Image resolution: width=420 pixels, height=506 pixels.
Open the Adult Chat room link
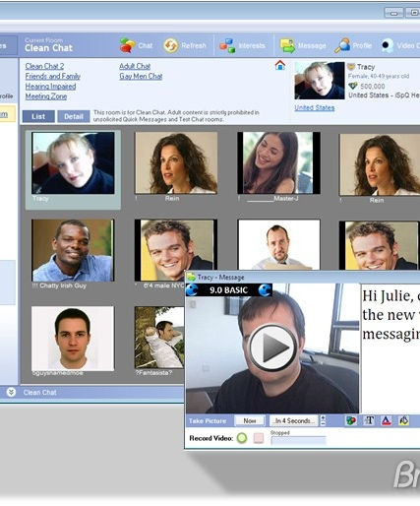click(135, 66)
